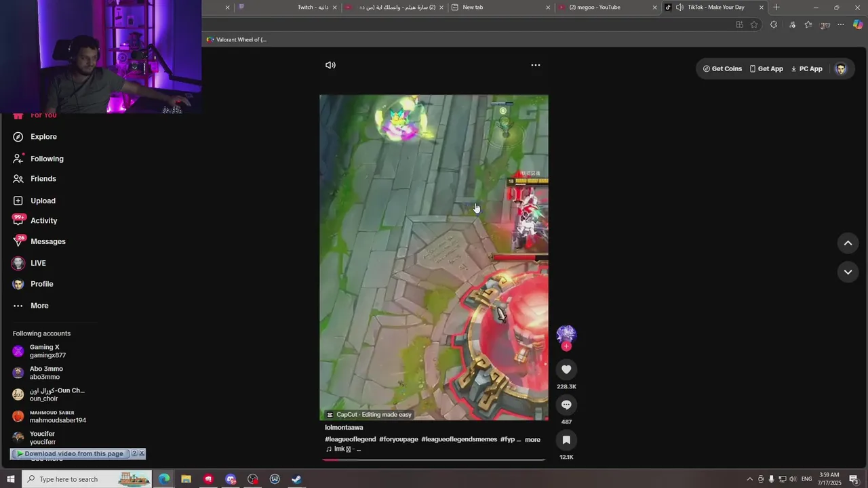Follow the creator using the red plus badge

coord(566,346)
